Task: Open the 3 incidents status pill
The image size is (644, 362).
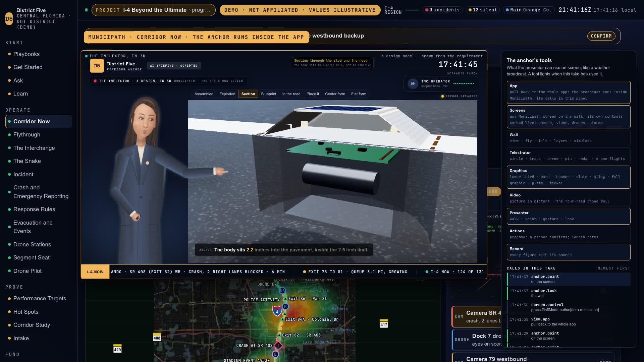Action: tap(442, 10)
